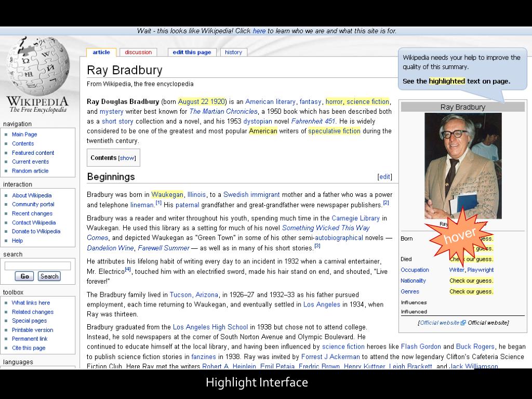The image size is (532, 399).
Task: Open the dystopian link
Action: click(x=258, y=122)
